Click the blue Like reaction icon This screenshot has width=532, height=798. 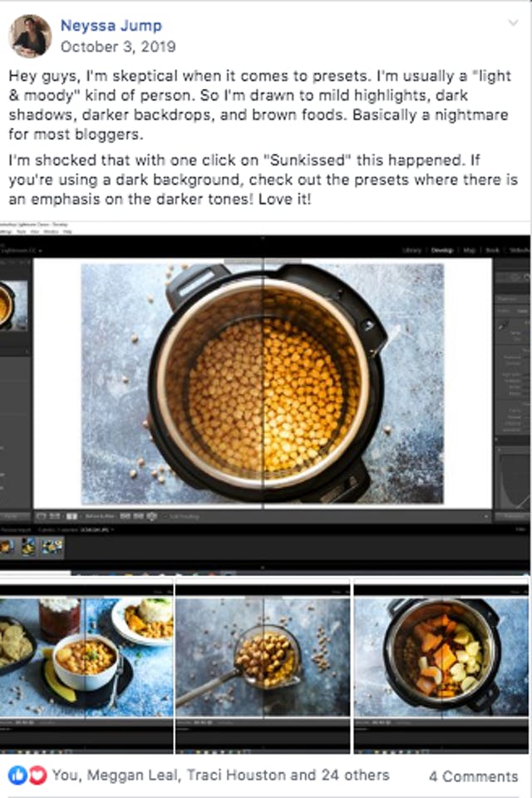[x=17, y=775]
